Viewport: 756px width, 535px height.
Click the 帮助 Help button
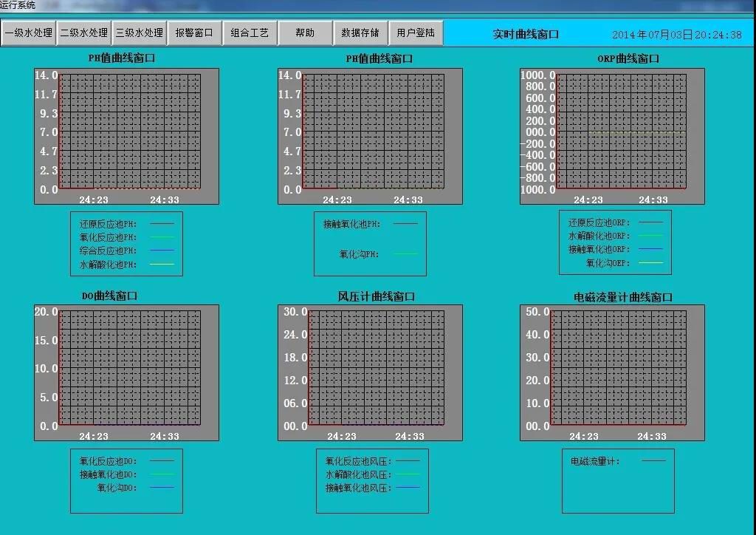304,33
